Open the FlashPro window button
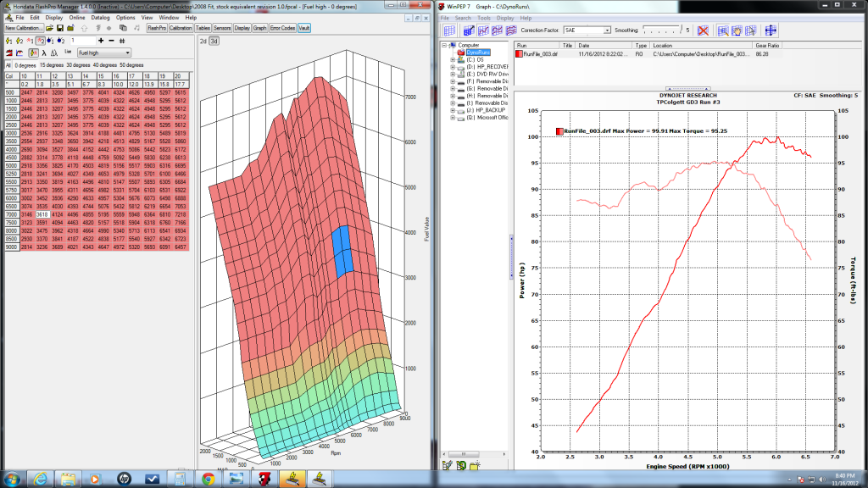The width and height of the screenshot is (868, 488). click(x=157, y=28)
